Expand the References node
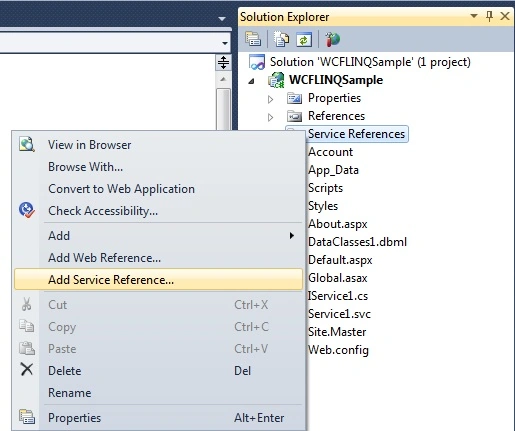This screenshot has height=431, width=515. pos(271,117)
